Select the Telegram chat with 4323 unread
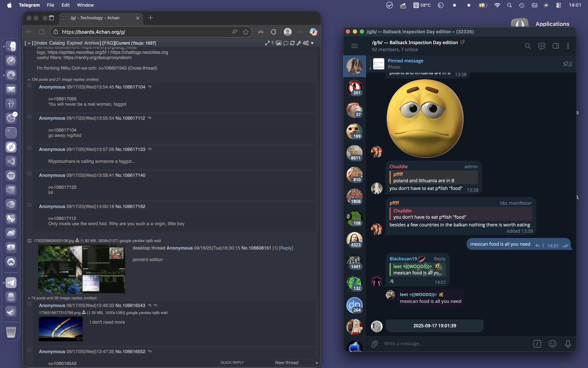The height and width of the screenshot is (368, 588). click(x=355, y=240)
